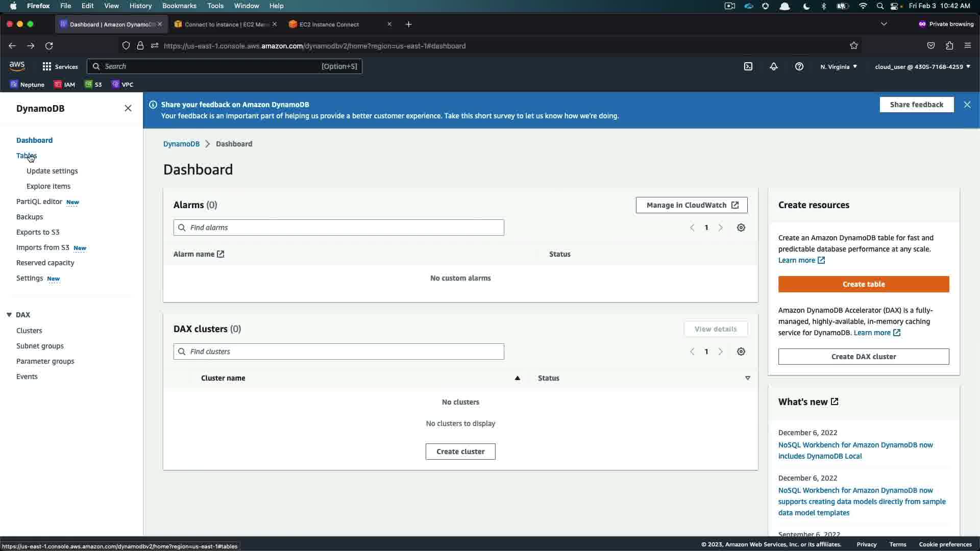Open the Bookmarks menu in the menu bar
The height and width of the screenshot is (551, 980).
click(x=179, y=6)
